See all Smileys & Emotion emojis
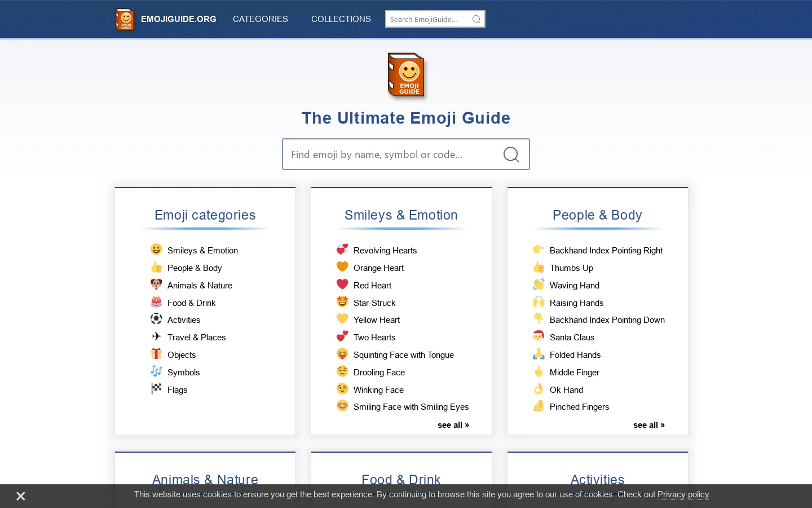Screen dimensions: 812x508 point(453,425)
